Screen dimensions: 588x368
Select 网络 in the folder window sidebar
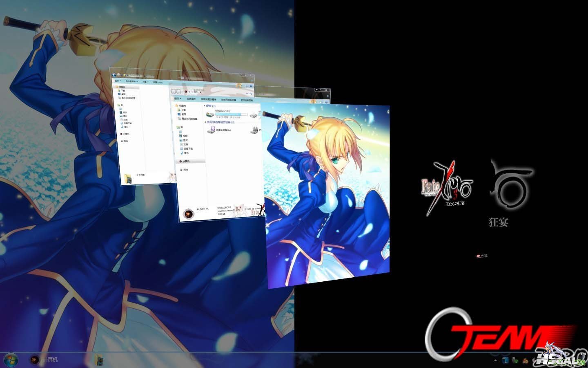coord(125,141)
